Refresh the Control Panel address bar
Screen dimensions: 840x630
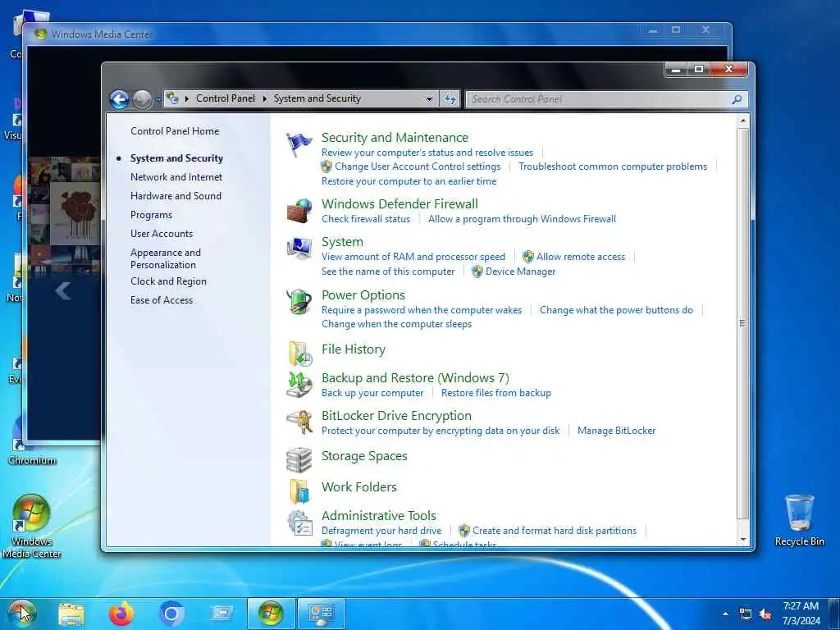450,98
